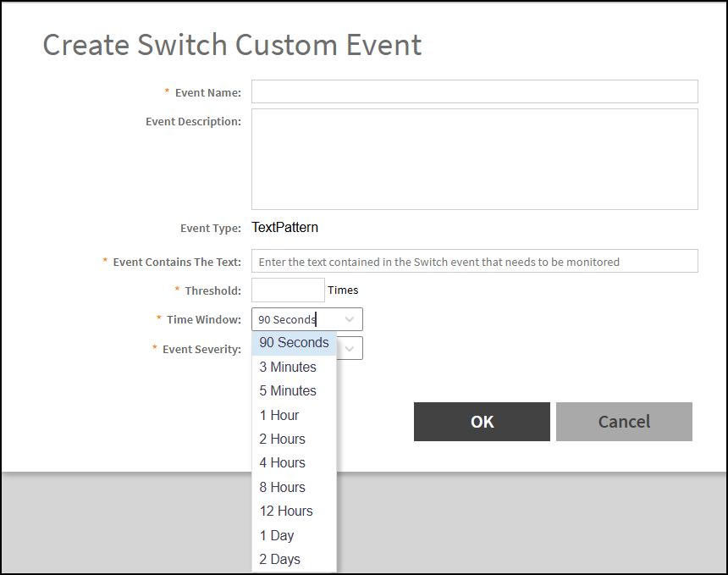Focus the Event Contains The Text field
728x575 pixels.
(475, 261)
